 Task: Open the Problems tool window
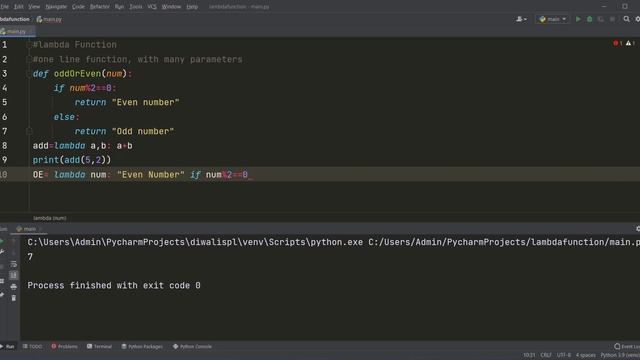coord(64,347)
